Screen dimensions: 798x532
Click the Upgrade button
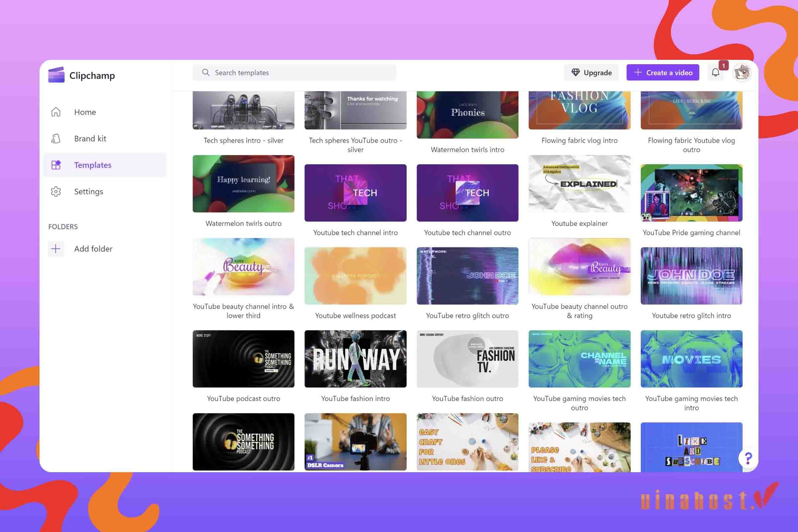point(592,72)
